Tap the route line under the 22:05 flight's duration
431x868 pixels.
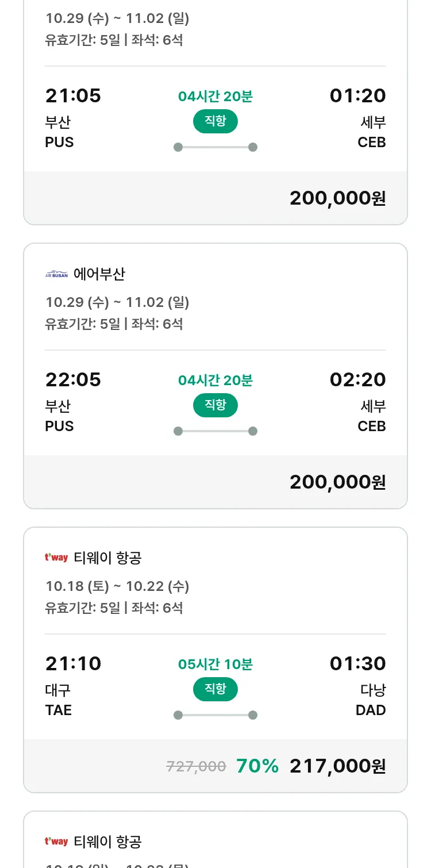coord(215,431)
